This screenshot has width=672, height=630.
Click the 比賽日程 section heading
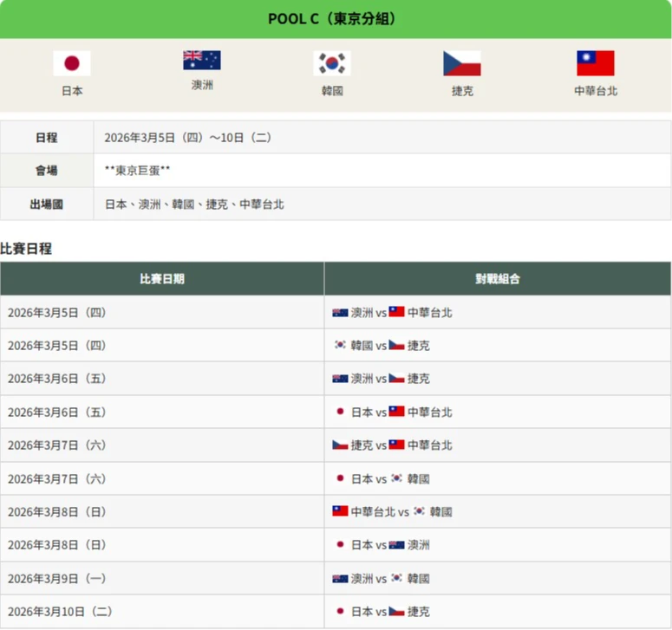pyautogui.click(x=26, y=248)
